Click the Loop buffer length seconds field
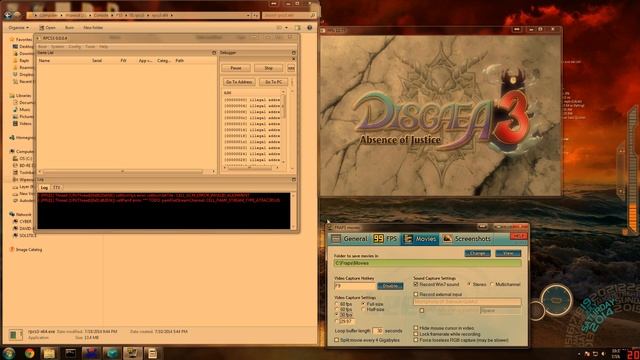Image resolution: width=640 pixels, height=360 pixels. pos(378,331)
